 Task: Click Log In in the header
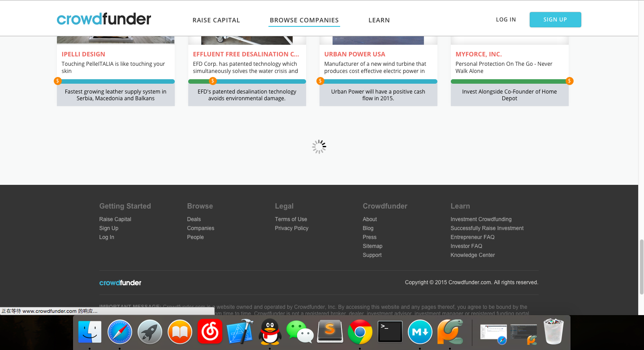coord(506,20)
